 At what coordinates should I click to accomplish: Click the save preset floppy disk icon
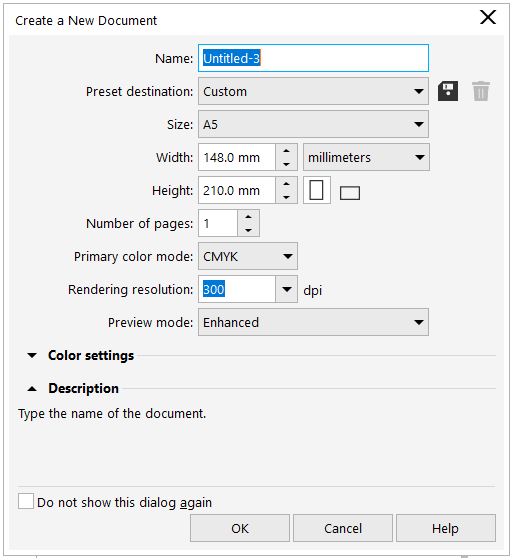click(x=448, y=91)
